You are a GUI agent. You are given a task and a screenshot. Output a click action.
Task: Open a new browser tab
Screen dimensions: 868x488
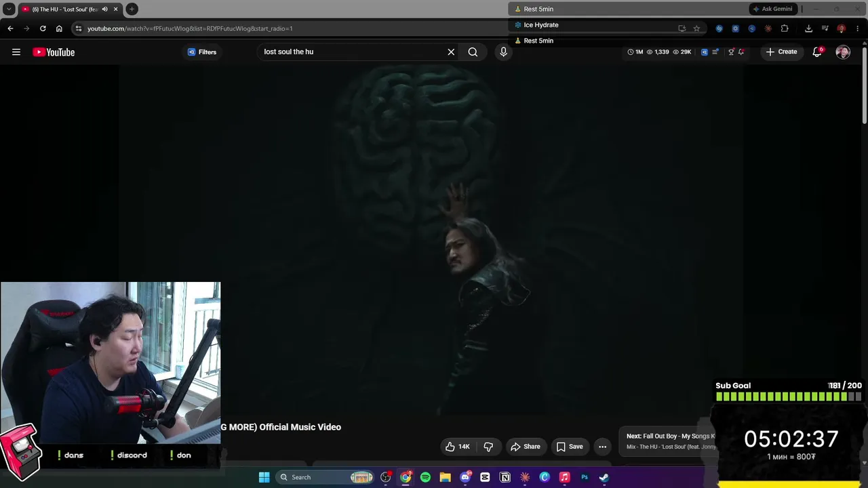(132, 9)
